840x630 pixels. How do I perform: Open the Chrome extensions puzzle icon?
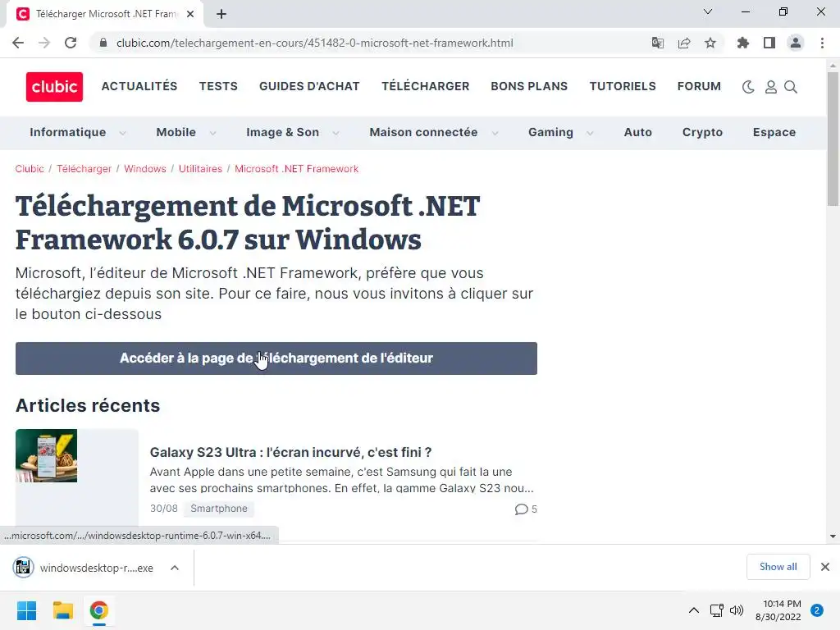pyautogui.click(x=742, y=43)
